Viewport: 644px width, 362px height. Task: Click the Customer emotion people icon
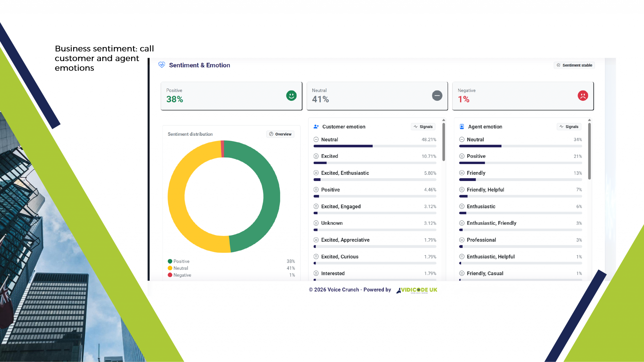316,126
